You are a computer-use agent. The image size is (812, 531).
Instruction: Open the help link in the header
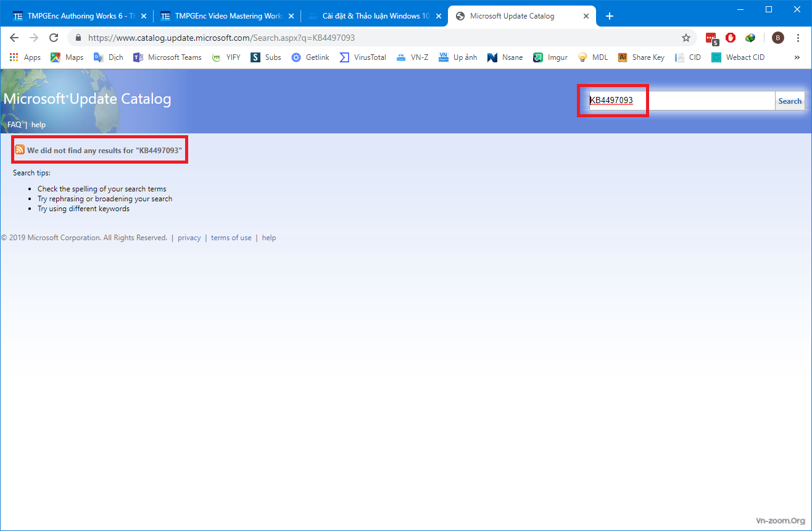[38, 125]
